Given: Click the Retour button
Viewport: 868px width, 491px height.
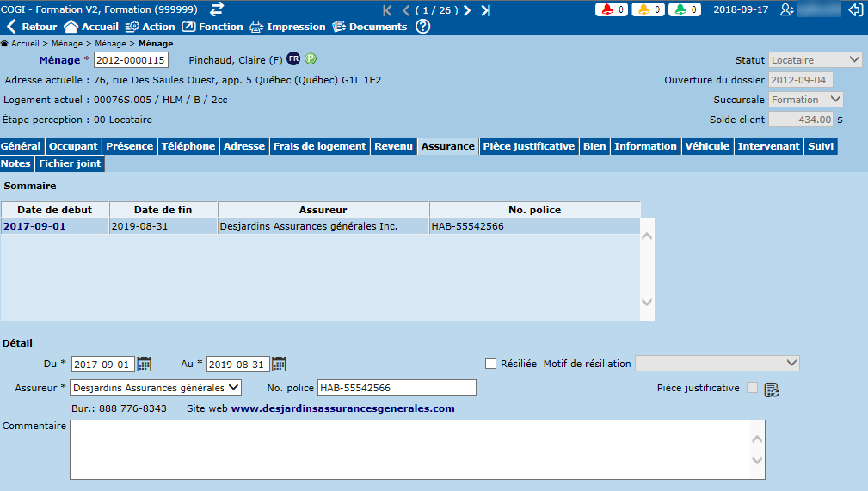Looking at the screenshot, I should pyautogui.click(x=32, y=27).
